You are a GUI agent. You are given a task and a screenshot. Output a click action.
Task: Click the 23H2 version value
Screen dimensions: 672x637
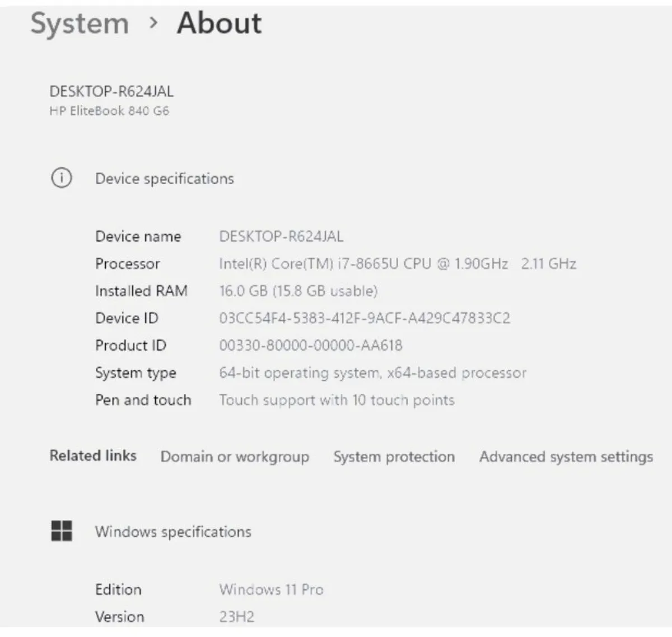(x=237, y=617)
